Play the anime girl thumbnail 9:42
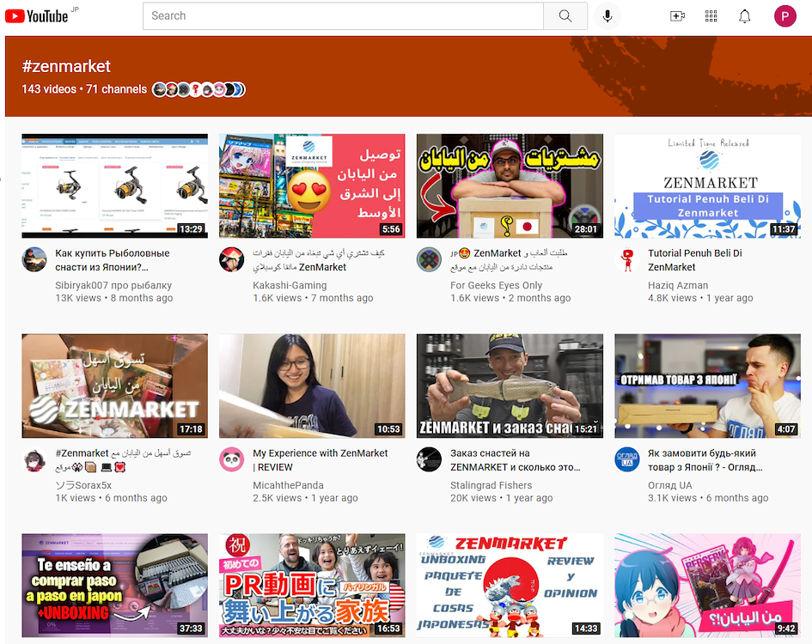Viewport: 812px width, 644px height. (707, 586)
